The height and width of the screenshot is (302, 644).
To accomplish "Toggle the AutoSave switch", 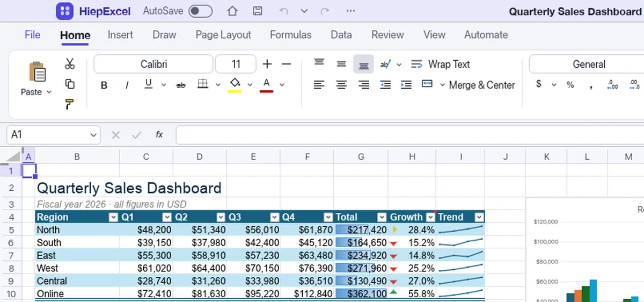I will click(200, 11).
